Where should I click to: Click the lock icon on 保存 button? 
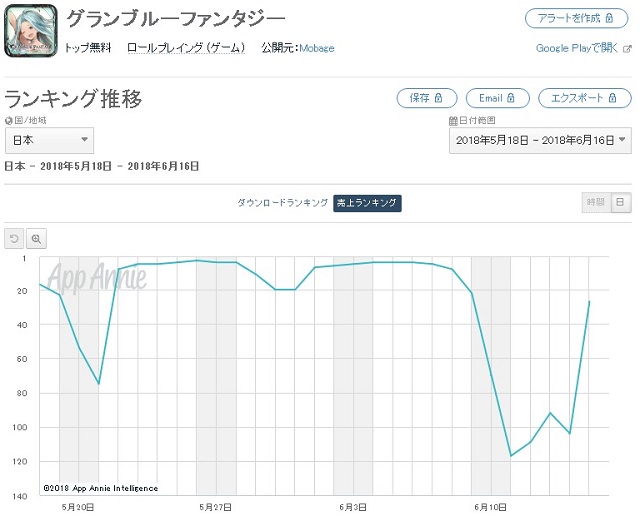click(438, 98)
